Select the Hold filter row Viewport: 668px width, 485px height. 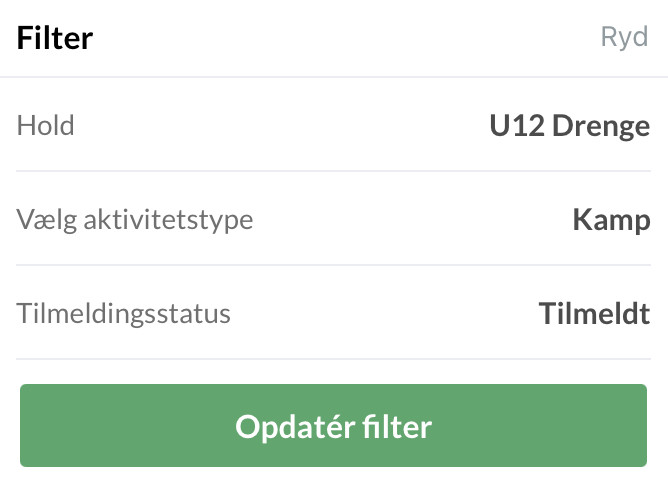[334, 126]
